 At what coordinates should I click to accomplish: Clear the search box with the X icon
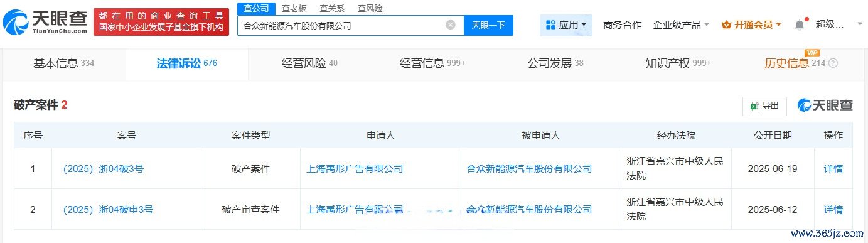451,25
